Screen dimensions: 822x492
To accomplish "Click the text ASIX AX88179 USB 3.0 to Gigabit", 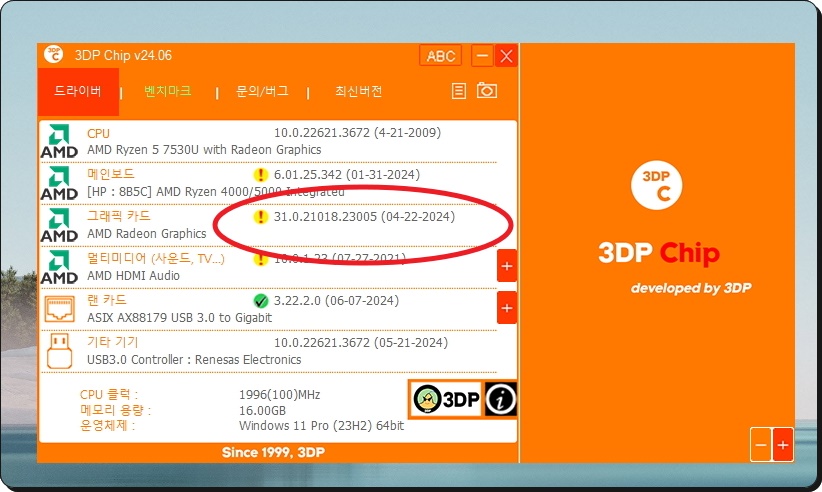I will pyautogui.click(x=179, y=318).
